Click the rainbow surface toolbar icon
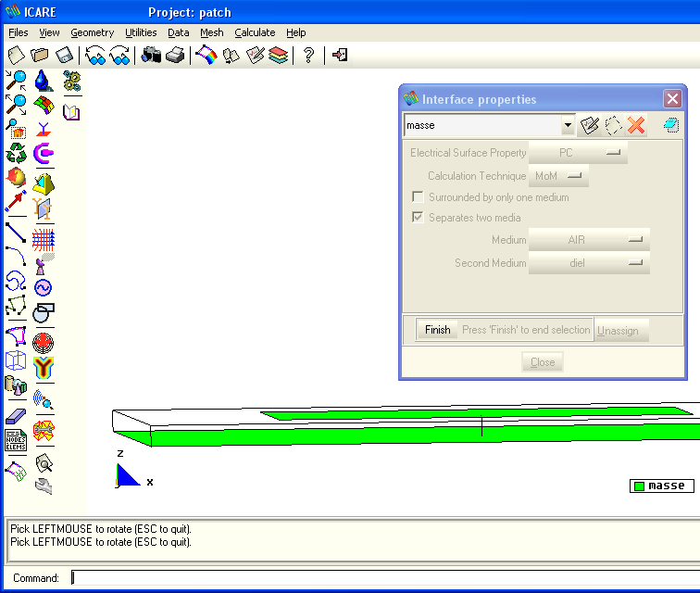Viewport: 700px width, 593px height. coord(206,56)
